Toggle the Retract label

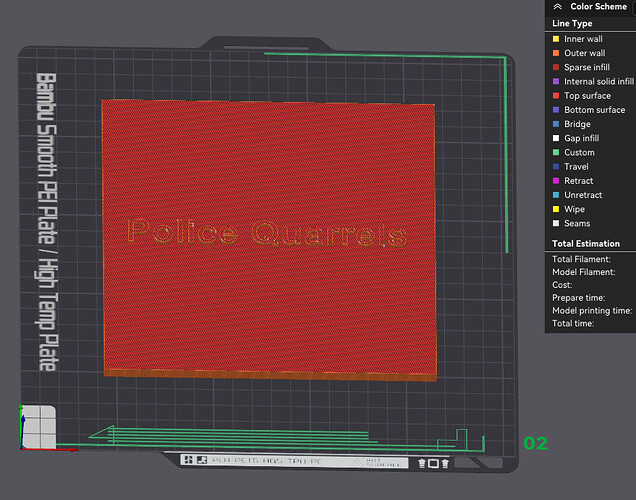point(578,181)
